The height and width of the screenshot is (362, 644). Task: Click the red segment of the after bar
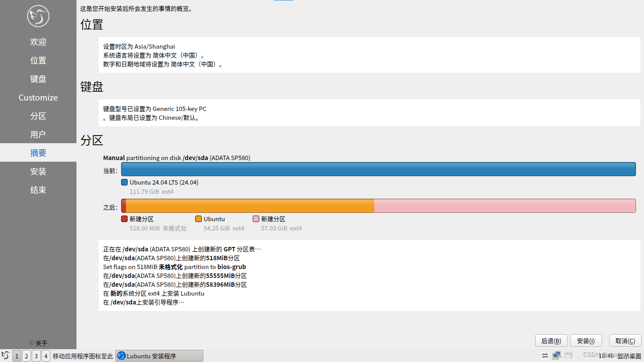click(124, 206)
